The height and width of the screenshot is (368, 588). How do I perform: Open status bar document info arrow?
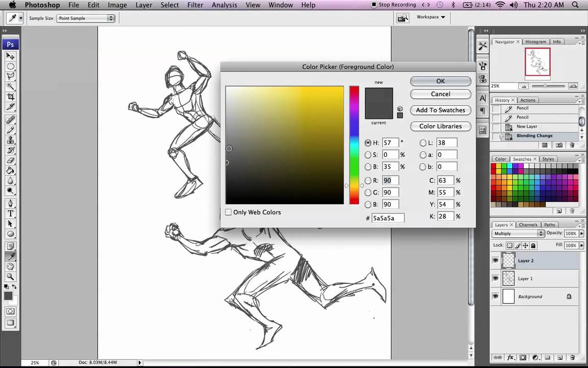click(140, 363)
